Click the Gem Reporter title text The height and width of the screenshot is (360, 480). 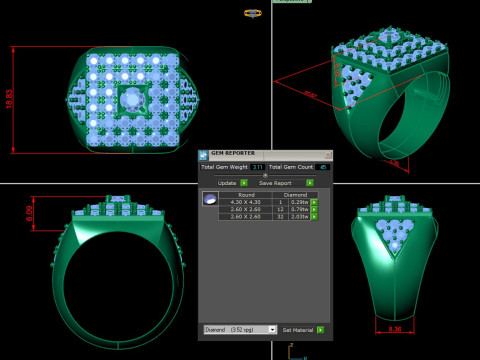(x=233, y=153)
